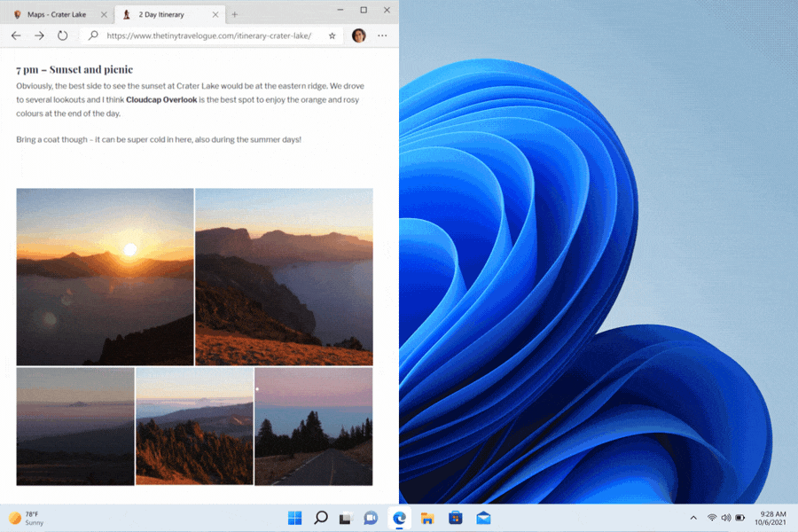
Task: Expand the hidden system tray icons chevron
Action: tap(692, 518)
